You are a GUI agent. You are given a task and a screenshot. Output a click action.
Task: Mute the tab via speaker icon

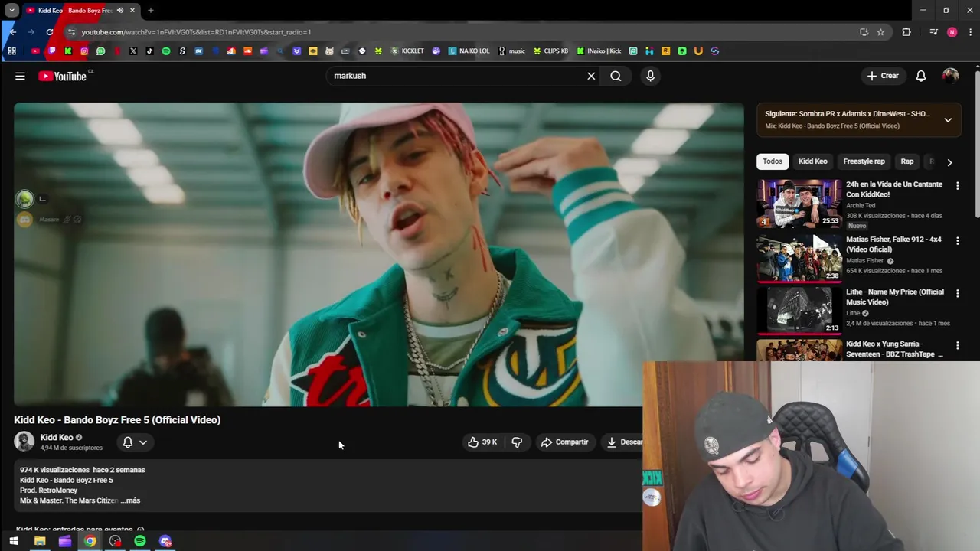(120, 10)
